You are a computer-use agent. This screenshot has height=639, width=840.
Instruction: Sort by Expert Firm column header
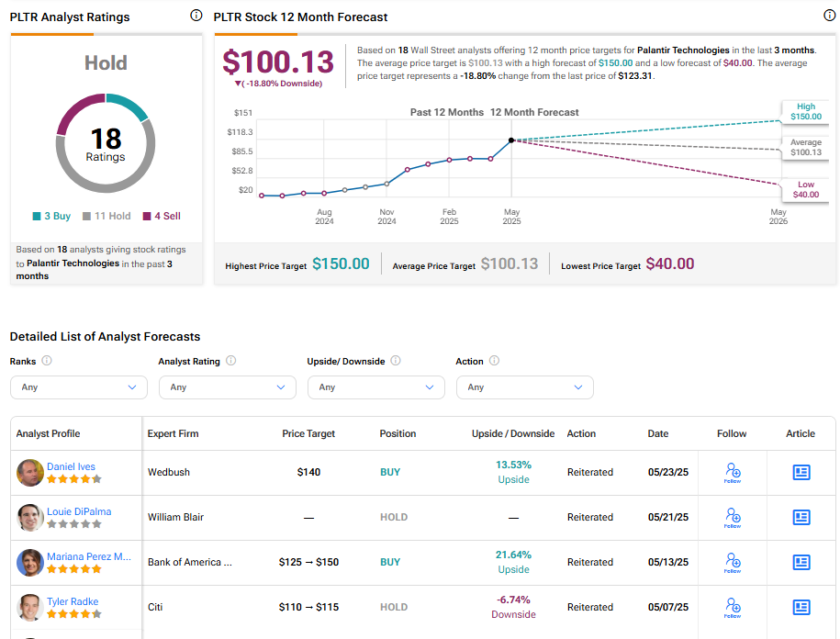pos(173,433)
